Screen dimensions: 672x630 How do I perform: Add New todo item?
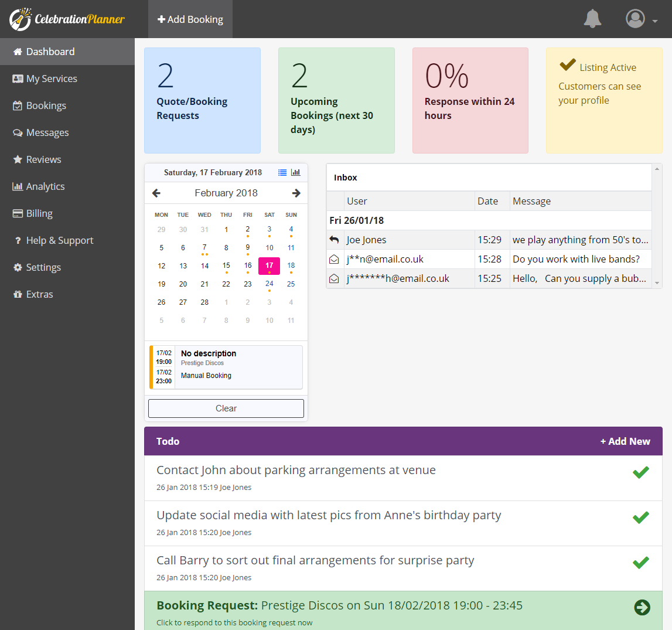tap(625, 441)
